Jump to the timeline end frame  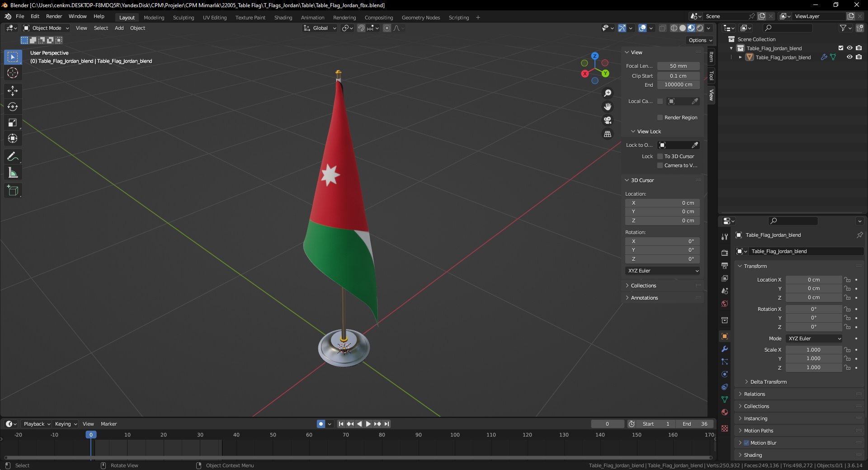387,424
